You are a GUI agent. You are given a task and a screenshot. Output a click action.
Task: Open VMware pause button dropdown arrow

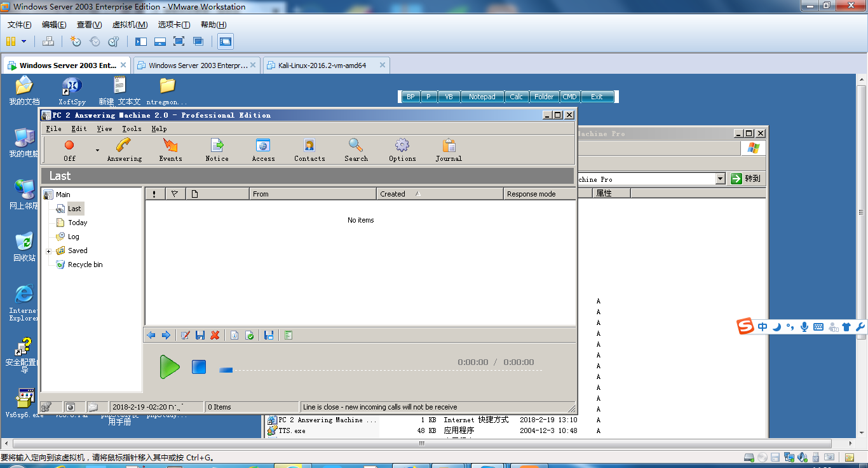pyautogui.click(x=24, y=41)
